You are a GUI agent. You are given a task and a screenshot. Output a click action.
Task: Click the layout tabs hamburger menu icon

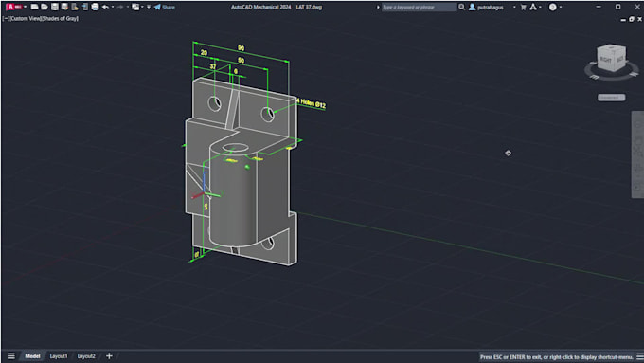tap(11, 356)
